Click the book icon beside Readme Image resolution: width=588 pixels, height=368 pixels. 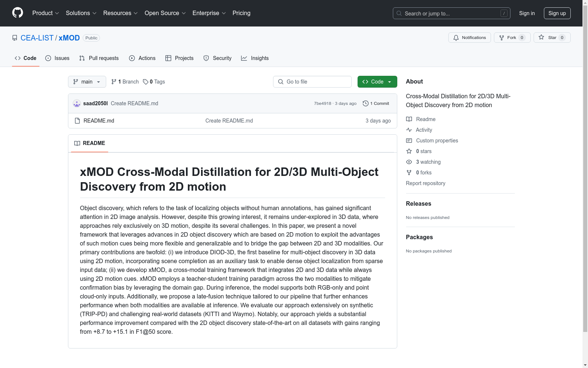(x=409, y=119)
